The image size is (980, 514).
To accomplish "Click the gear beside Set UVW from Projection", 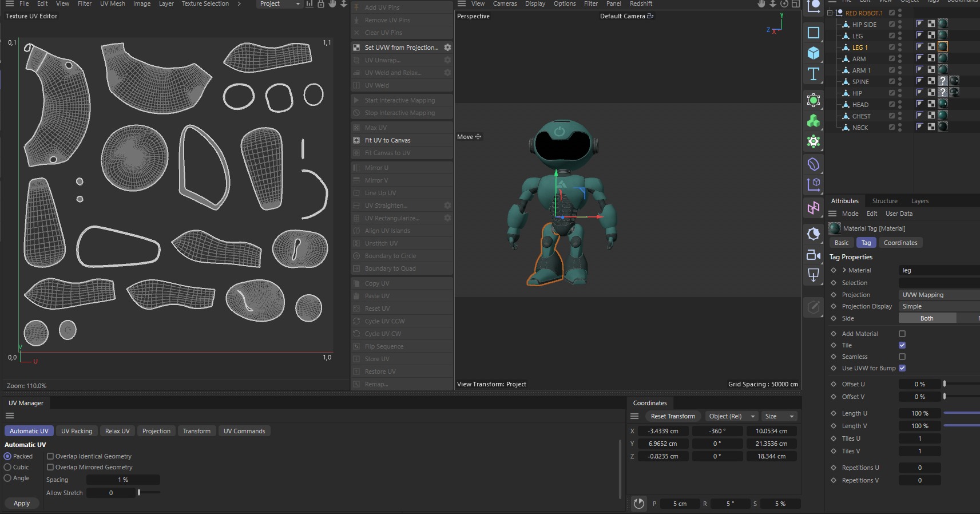I will (x=447, y=48).
